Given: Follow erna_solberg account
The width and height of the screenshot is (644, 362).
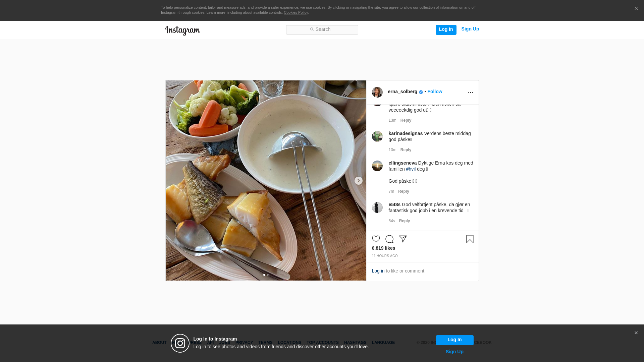Looking at the screenshot, I should [x=434, y=92].
